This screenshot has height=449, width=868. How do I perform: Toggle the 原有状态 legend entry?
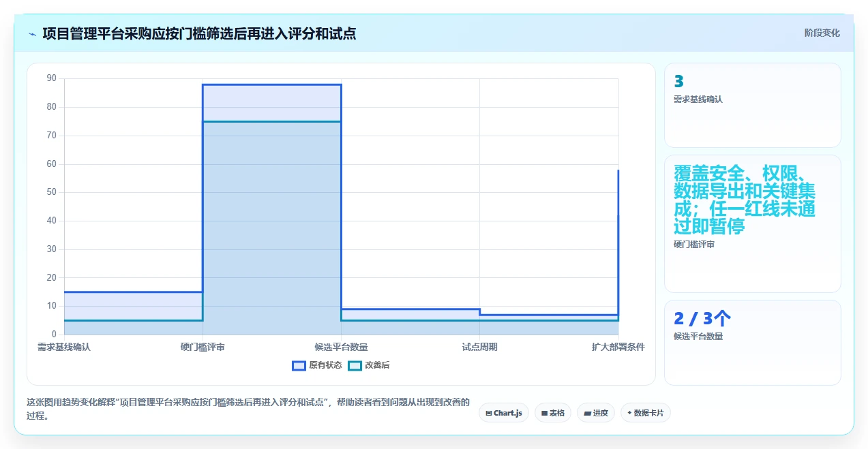(x=317, y=365)
